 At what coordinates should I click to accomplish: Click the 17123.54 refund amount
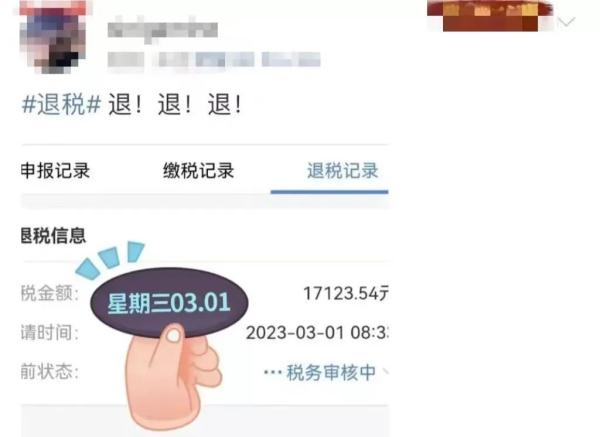tap(346, 294)
